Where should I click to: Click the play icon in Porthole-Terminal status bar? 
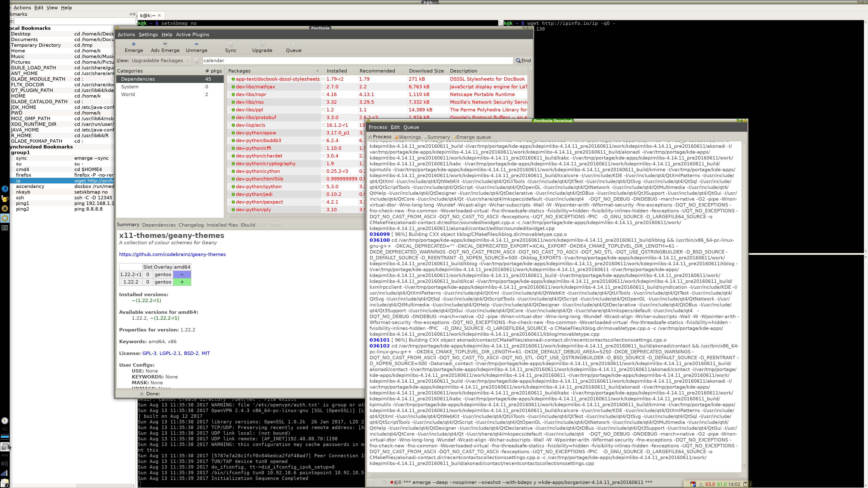tap(377, 482)
